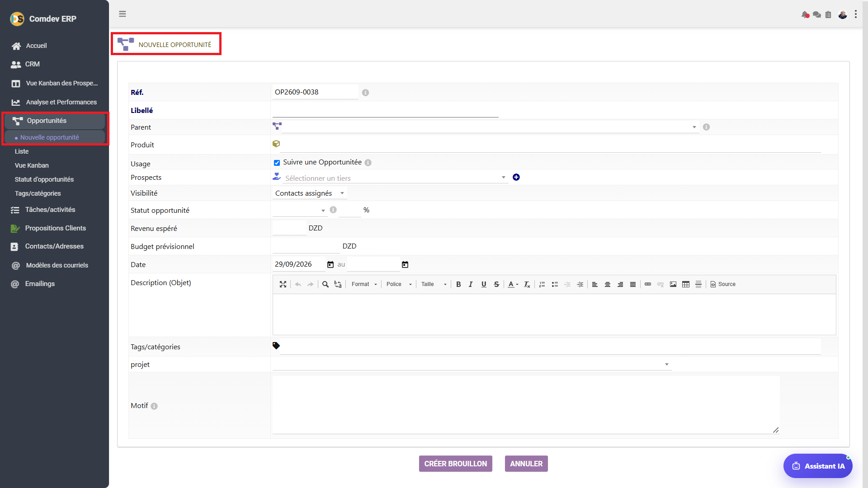This screenshot has height=488, width=868.
Task: Open the clipboard tasks icon
Action: click(828, 14)
